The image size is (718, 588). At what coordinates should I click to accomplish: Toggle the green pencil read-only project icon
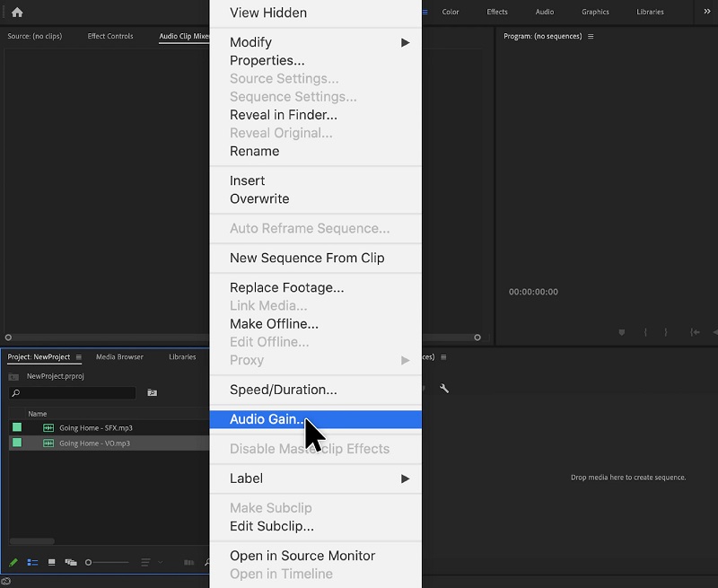click(x=13, y=563)
